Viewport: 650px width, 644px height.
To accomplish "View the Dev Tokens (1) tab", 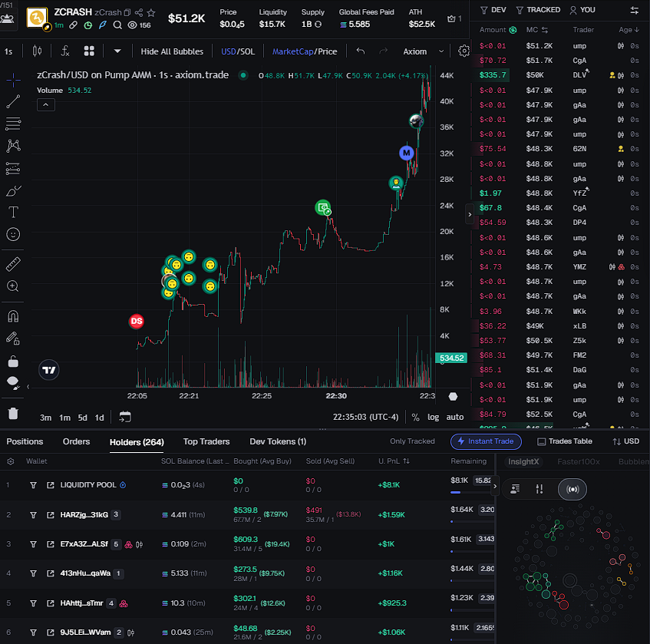I will point(278,441).
